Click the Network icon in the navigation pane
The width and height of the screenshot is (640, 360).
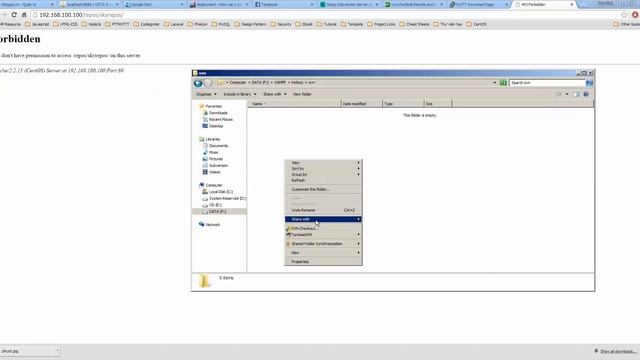pyautogui.click(x=201, y=224)
